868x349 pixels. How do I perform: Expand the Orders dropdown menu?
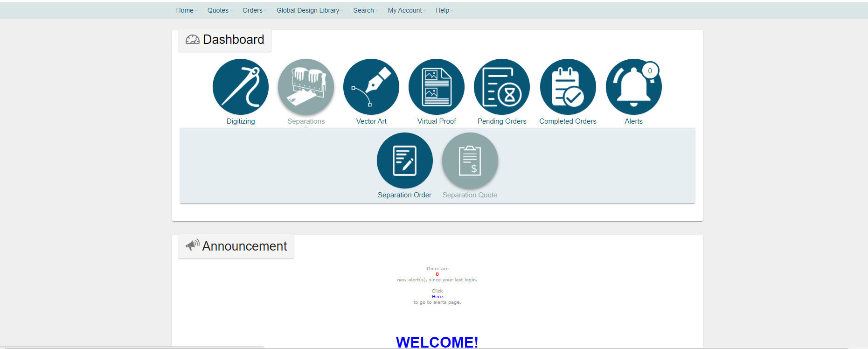(252, 10)
